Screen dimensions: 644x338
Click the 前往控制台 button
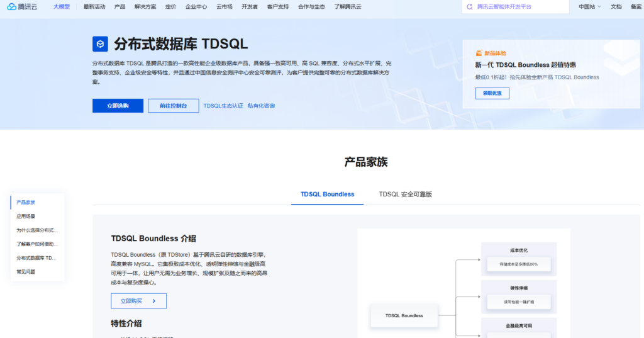pyautogui.click(x=174, y=106)
